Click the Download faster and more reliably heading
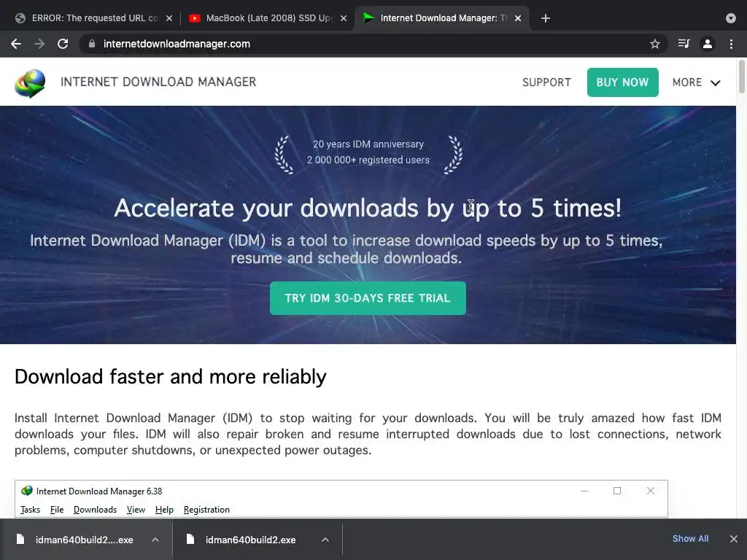This screenshot has width=747, height=560. click(x=171, y=377)
